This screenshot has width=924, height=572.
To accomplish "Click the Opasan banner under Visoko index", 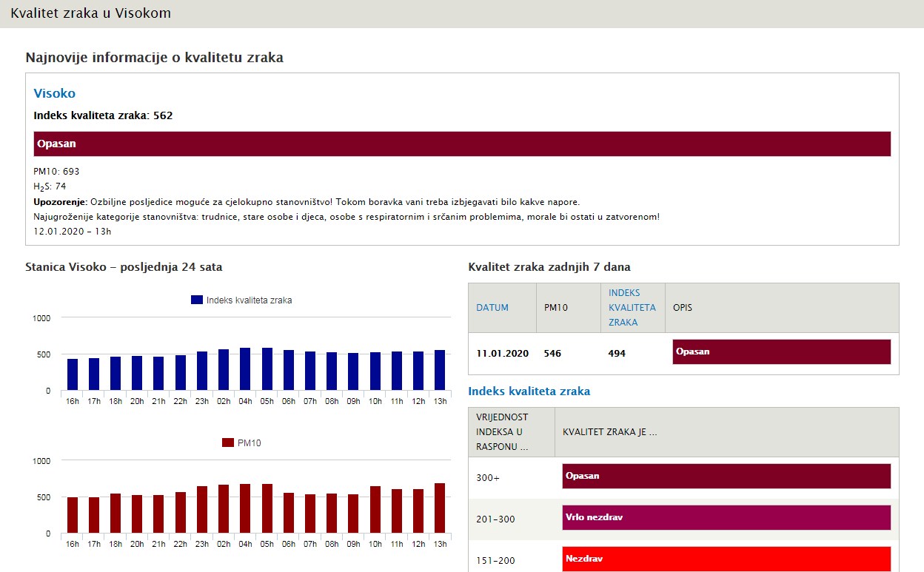I will (462, 144).
